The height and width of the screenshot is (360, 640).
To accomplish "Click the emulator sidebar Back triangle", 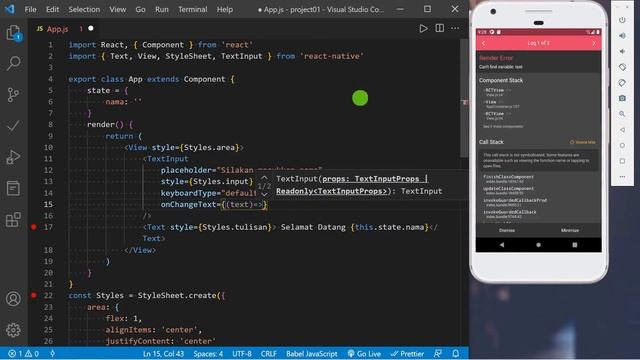I will click(x=622, y=130).
